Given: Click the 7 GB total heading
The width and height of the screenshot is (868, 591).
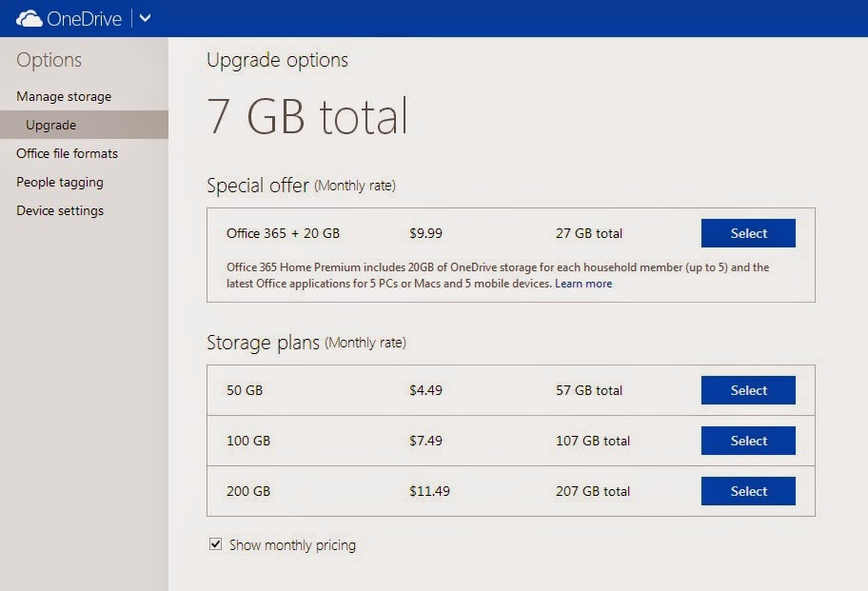Looking at the screenshot, I should 307,116.
